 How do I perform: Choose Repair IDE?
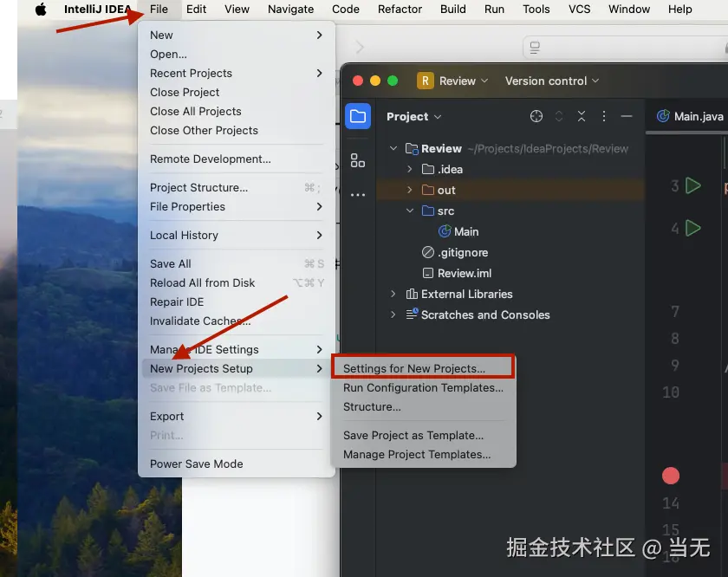[237, 301]
